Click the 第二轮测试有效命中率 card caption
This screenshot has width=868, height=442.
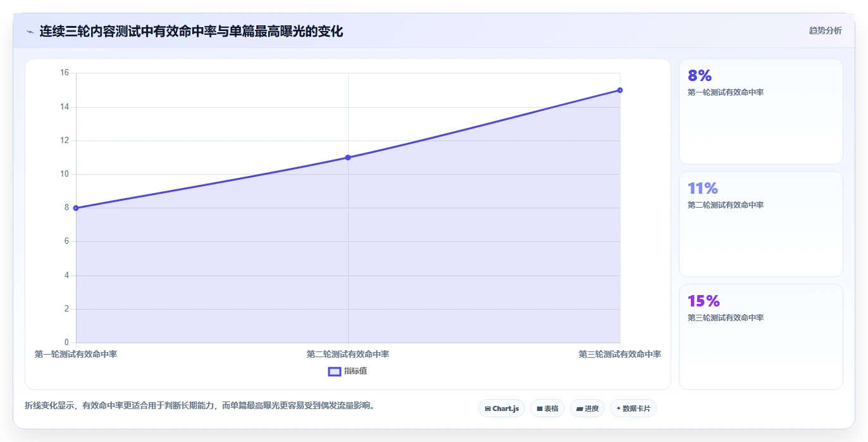click(x=726, y=205)
